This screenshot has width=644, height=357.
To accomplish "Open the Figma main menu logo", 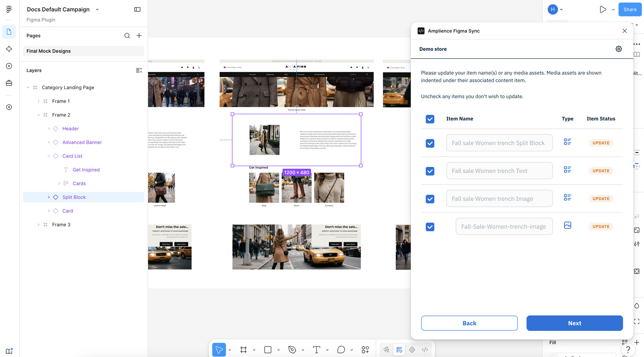I will point(9,9).
